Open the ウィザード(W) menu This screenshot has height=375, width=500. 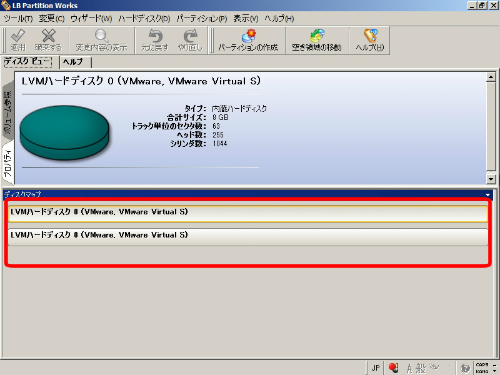(x=91, y=19)
